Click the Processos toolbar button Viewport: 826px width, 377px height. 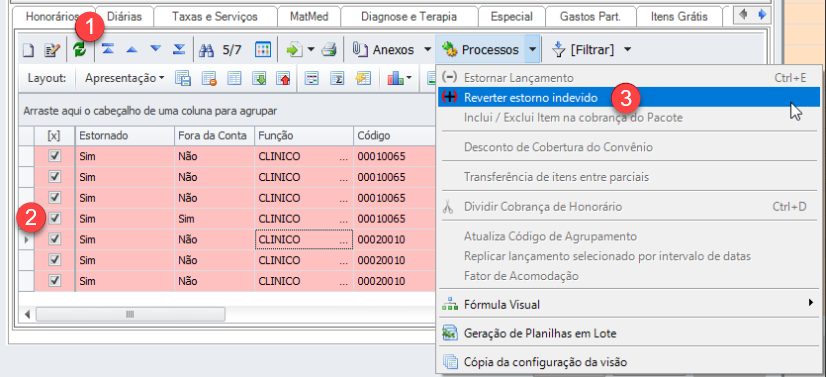[480, 50]
